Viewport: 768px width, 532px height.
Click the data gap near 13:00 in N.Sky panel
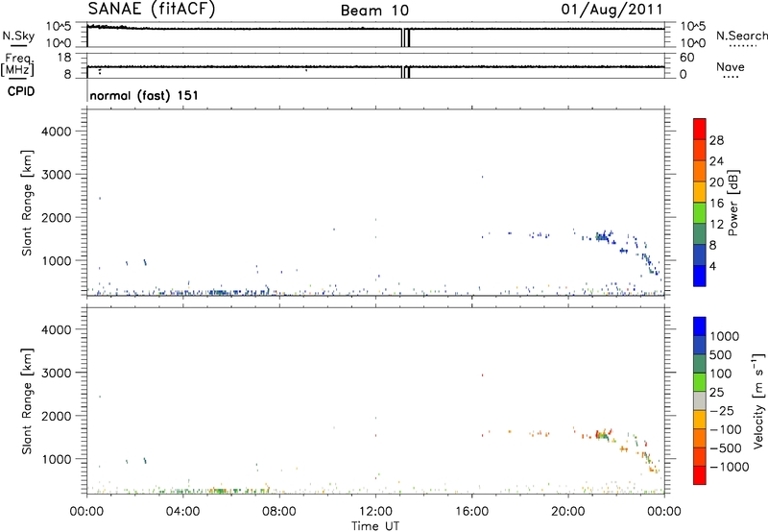click(x=405, y=37)
